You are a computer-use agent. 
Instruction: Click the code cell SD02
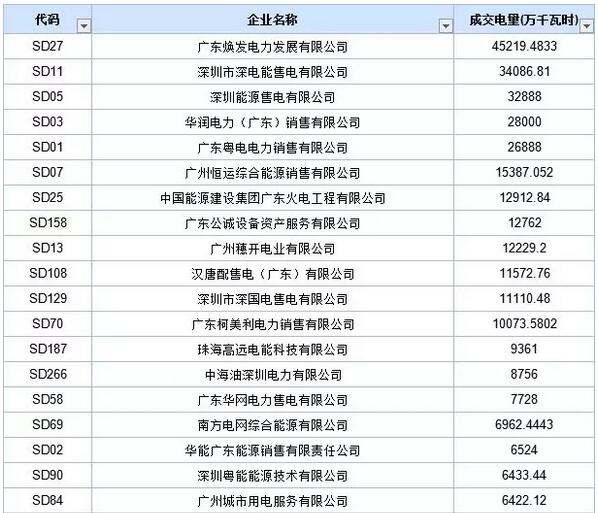point(48,450)
